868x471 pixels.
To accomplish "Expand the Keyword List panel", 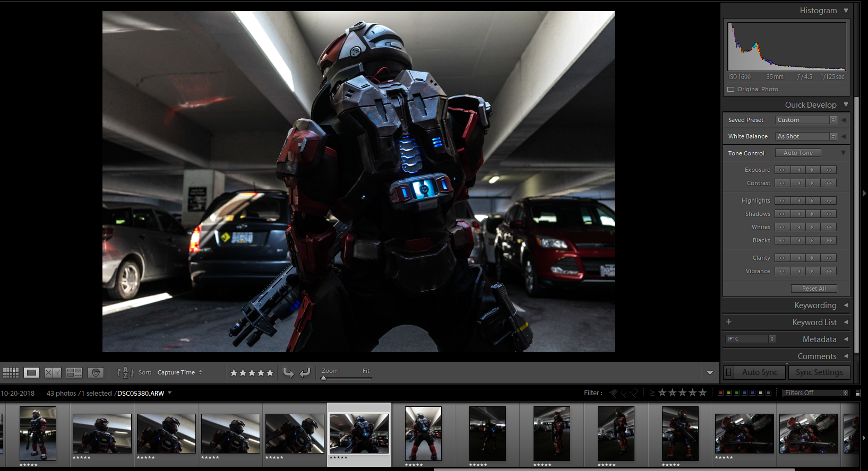I will (846, 322).
